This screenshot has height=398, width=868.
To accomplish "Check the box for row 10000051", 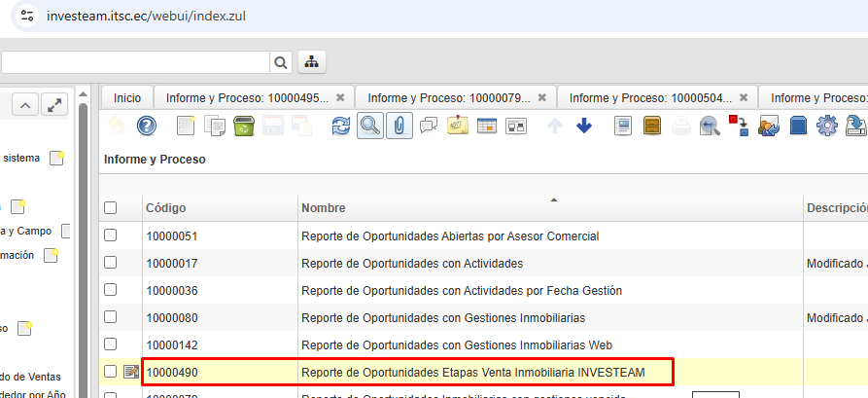I will (111, 235).
